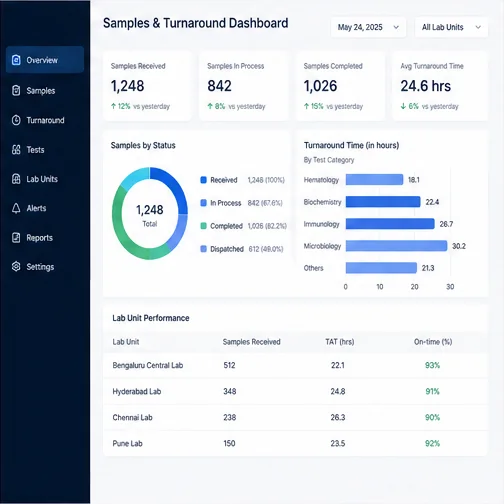Click the down arrow beside 6% vs yesterday

(x=403, y=106)
